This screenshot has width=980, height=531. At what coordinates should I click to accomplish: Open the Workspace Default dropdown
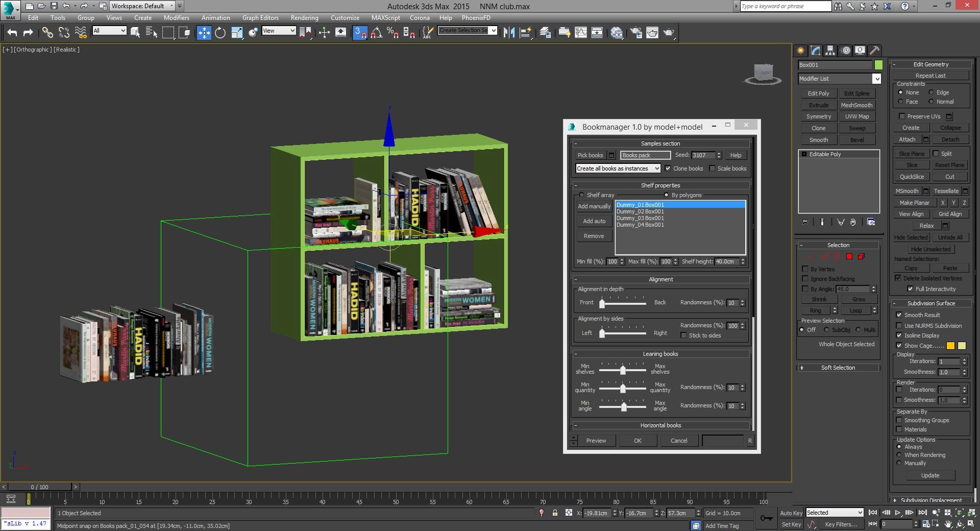142,6
